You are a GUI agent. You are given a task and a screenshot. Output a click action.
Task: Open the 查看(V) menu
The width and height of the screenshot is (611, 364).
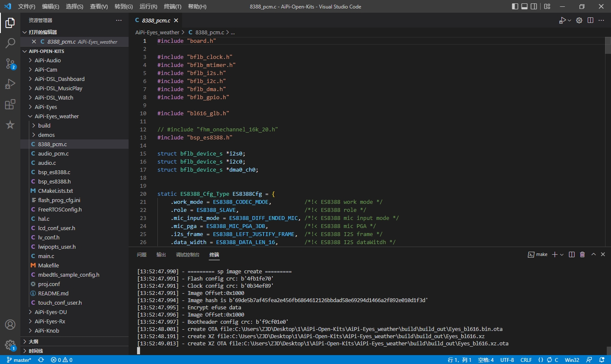[x=99, y=6]
